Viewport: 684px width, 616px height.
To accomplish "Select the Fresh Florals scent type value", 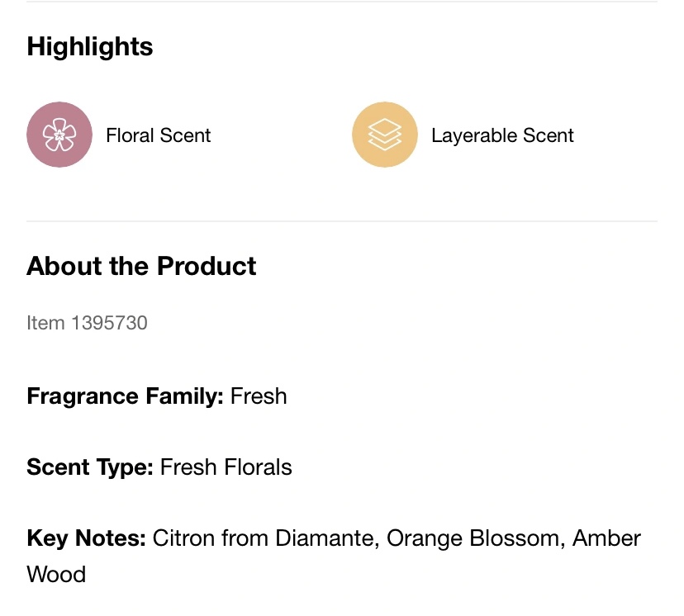I will pyautogui.click(x=226, y=467).
